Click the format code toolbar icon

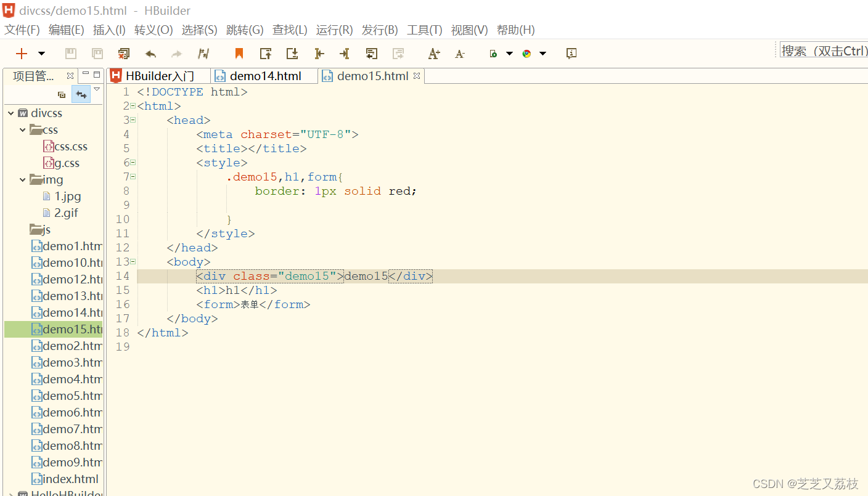203,54
